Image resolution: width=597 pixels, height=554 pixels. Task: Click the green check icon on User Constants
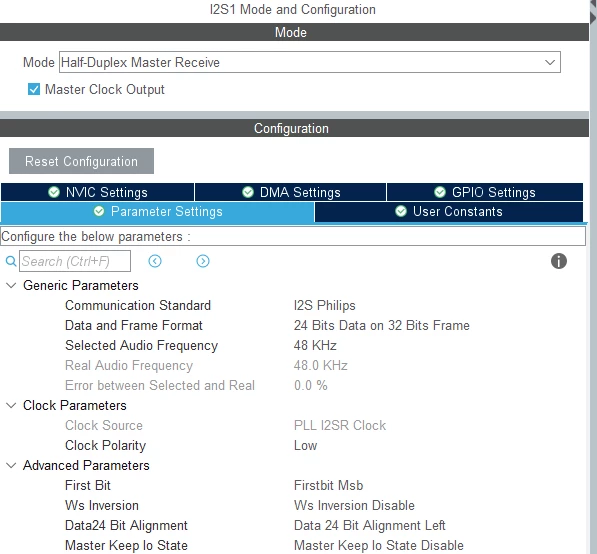pos(401,211)
